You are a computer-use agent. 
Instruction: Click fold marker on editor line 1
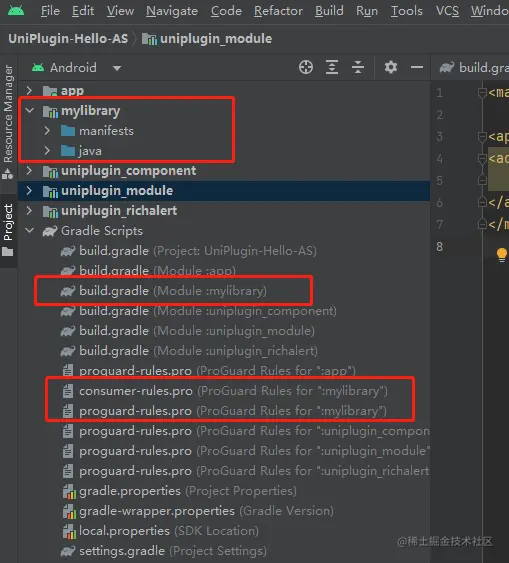[482, 93]
